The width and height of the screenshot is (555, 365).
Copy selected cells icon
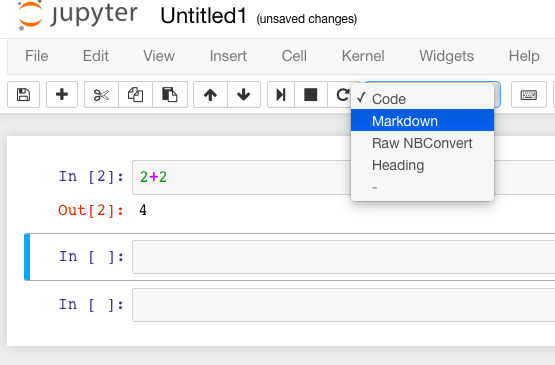click(x=136, y=95)
